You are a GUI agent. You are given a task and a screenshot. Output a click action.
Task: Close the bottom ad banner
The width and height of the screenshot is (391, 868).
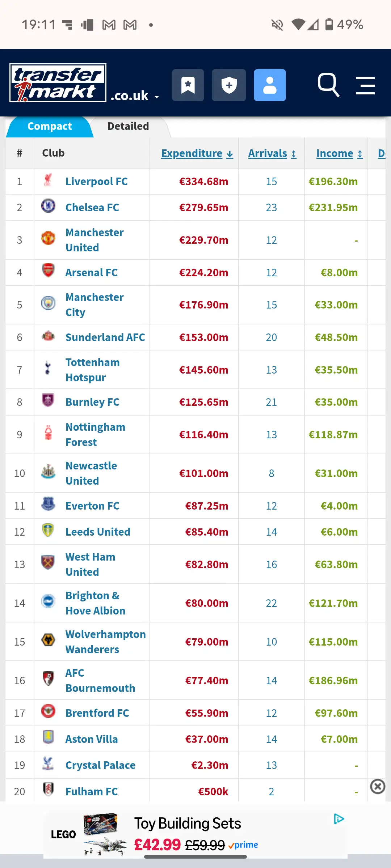378,786
